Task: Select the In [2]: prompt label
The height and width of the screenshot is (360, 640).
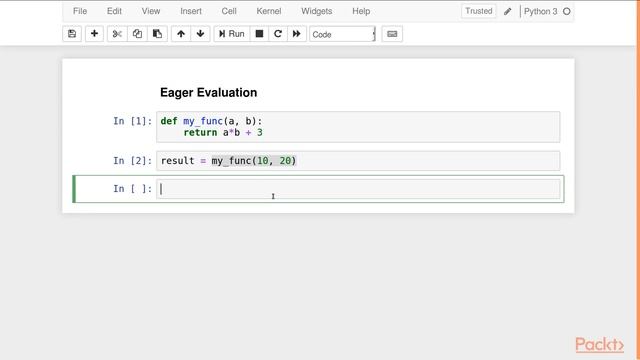Action: 133,161
